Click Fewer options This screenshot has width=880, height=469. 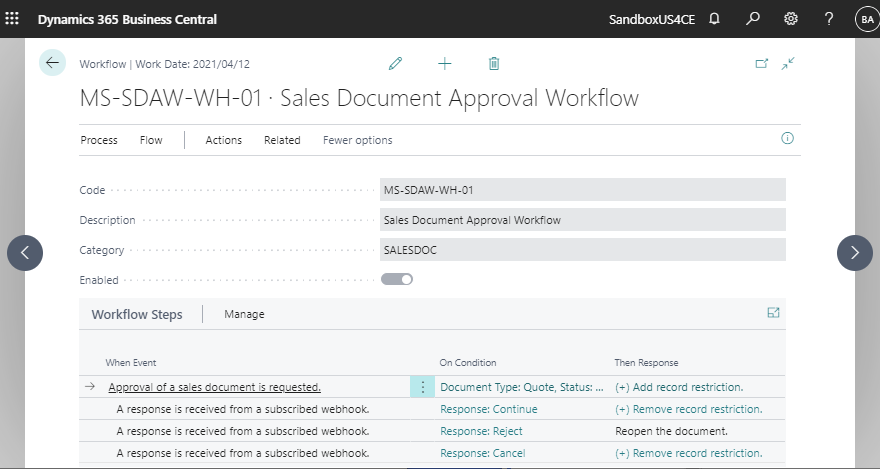[x=358, y=140]
